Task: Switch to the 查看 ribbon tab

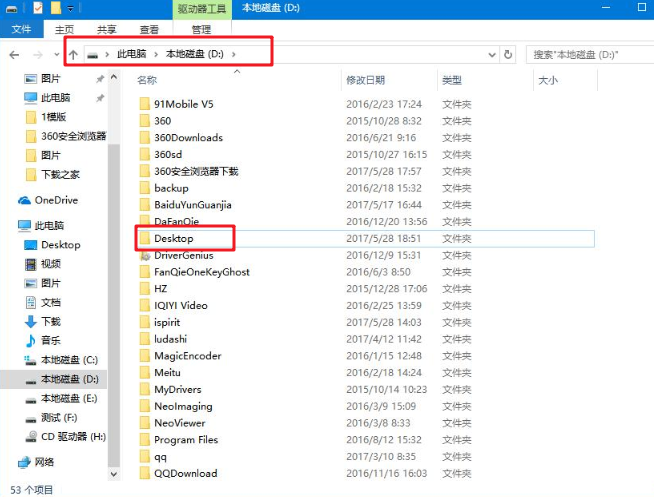Action: pyautogui.click(x=149, y=30)
